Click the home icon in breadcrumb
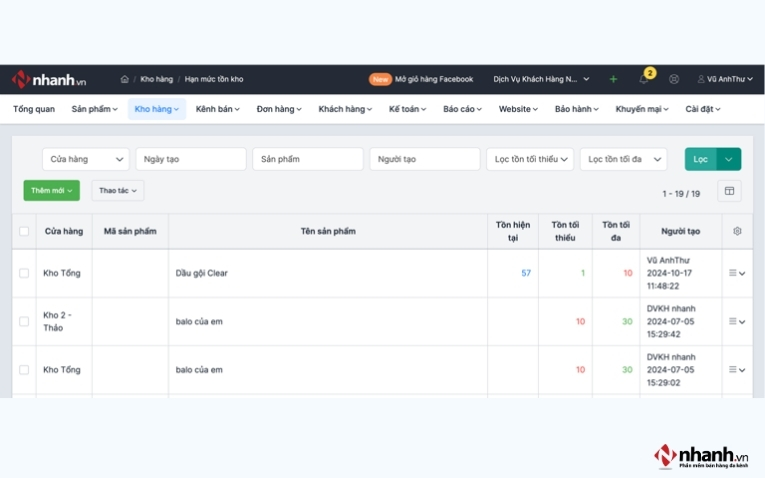This screenshot has height=478, width=765. coord(124,79)
